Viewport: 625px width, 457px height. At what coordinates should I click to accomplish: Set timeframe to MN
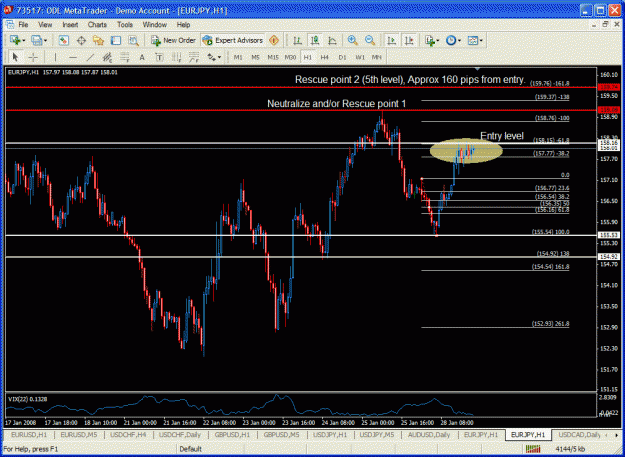click(x=377, y=57)
